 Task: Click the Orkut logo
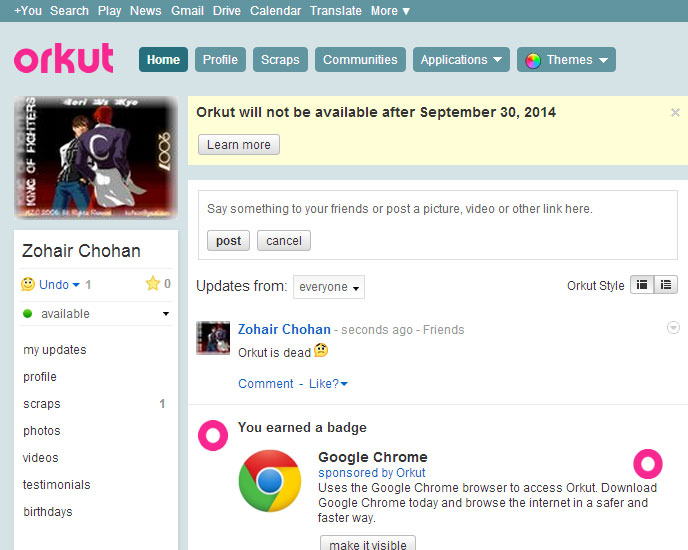pos(63,59)
